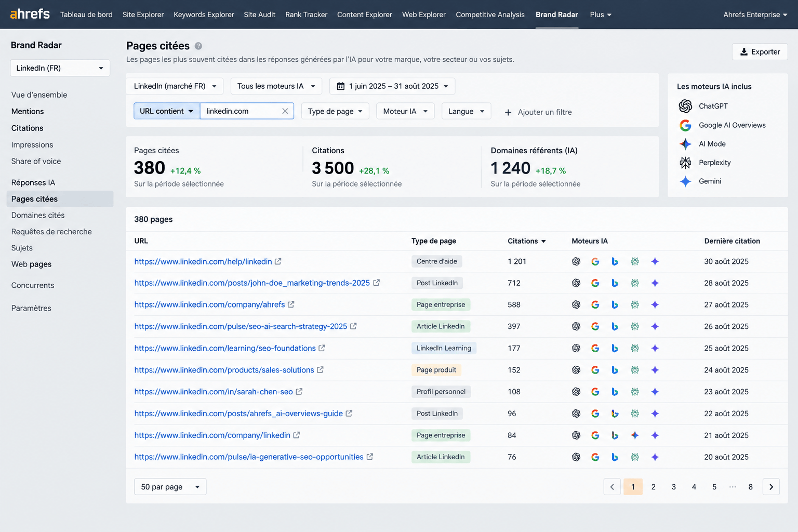Open the seo-ai-search-strategy-2025 pulse link
The height and width of the screenshot is (532, 798).
pyautogui.click(x=241, y=326)
